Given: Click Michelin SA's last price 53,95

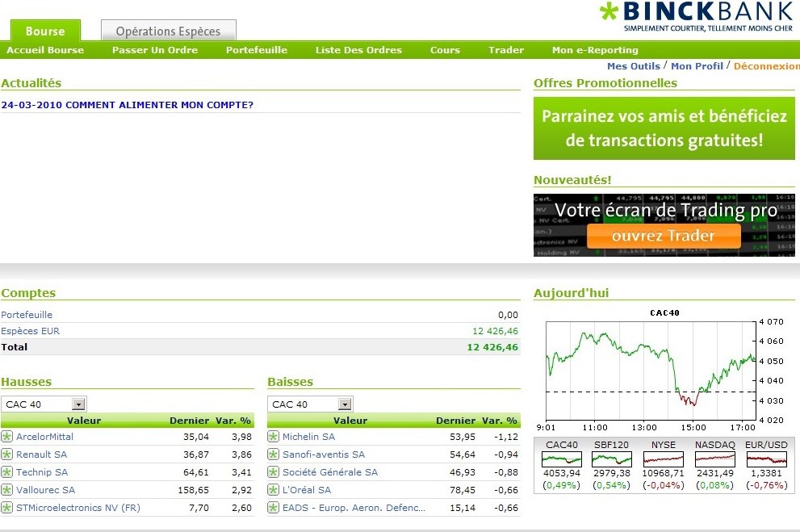Looking at the screenshot, I should tap(463, 437).
